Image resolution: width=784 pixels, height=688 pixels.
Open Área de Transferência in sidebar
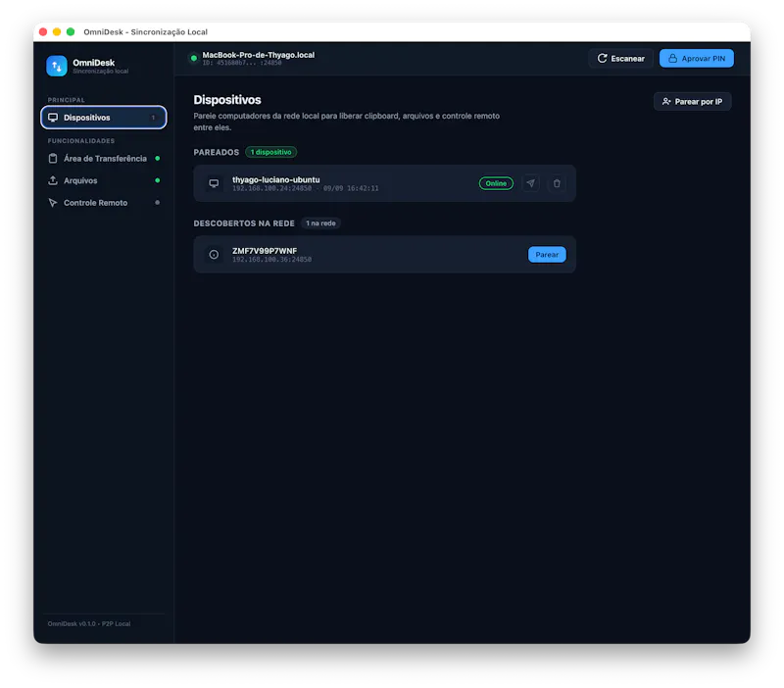coord(104,159)
